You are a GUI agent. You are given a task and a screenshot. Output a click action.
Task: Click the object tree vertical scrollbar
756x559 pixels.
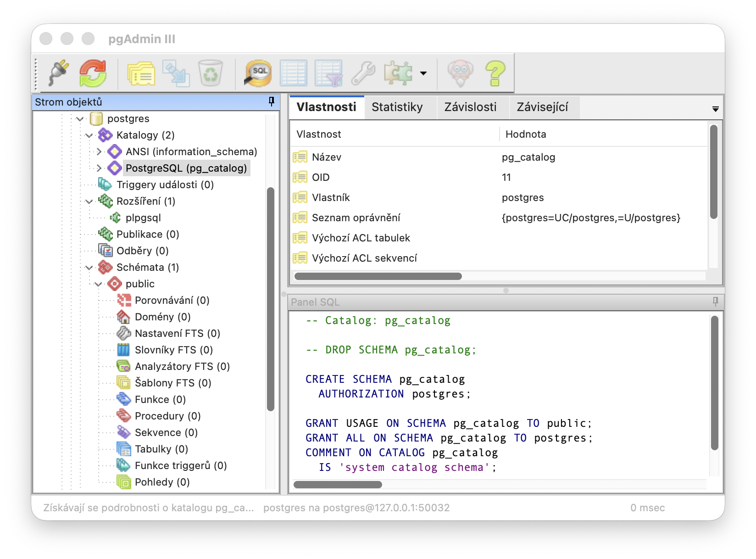click(x=271, y=299)
